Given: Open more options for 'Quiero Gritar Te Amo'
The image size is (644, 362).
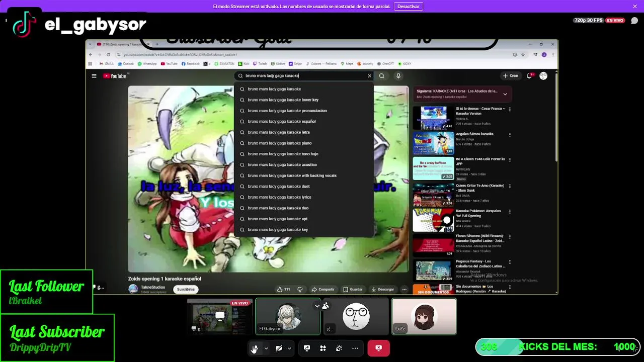Looking at the screenshot, I should [x=510, y=186].
